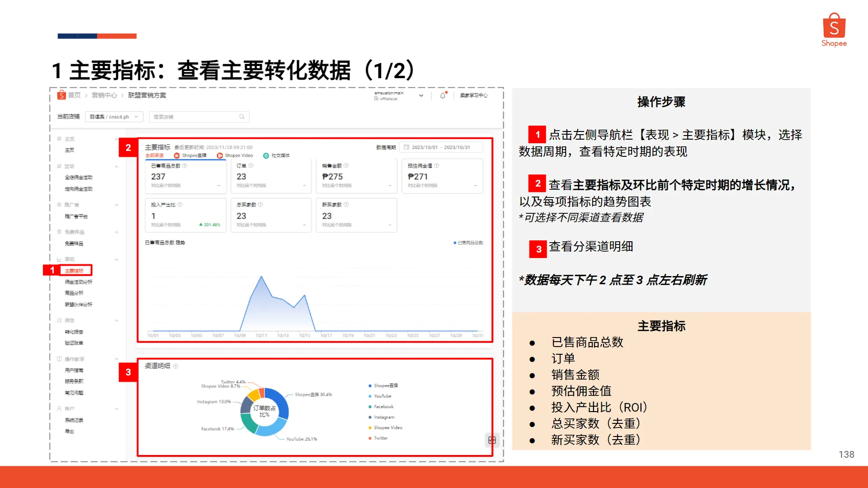Open 营销中心 from the breadcrumb
The width and height of the screenshot is (868, 488).
(x=105, y=95)
